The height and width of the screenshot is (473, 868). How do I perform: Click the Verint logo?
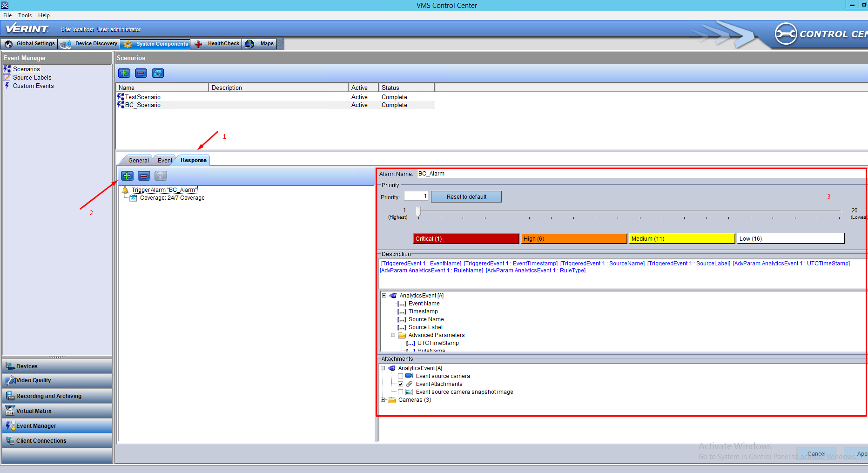pos(27,28)
